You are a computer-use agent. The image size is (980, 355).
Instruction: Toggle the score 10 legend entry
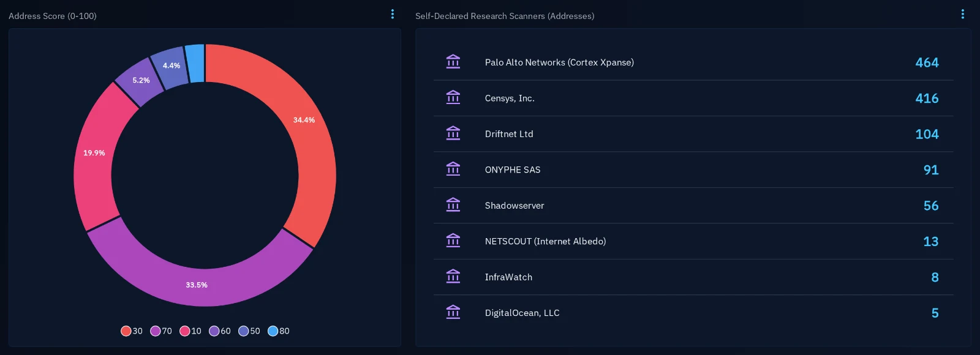pyautogui.click(x=190, y=331)
